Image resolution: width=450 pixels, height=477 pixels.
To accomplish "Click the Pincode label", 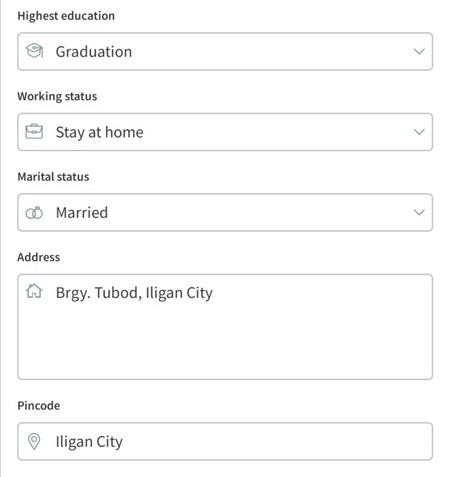I will coord(39,406).
